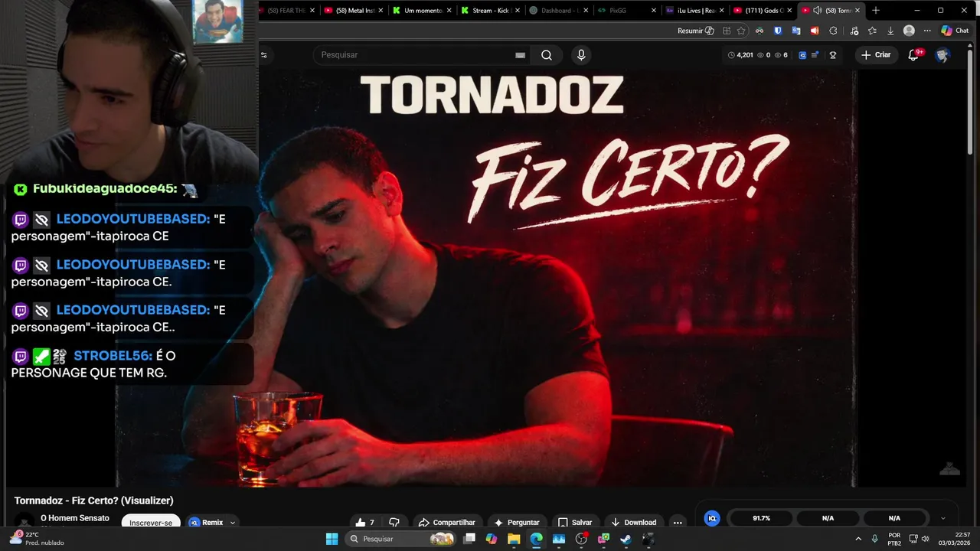980x551 pixels.
Task: Open the Favorites list icon
Action: coord(873,31)
